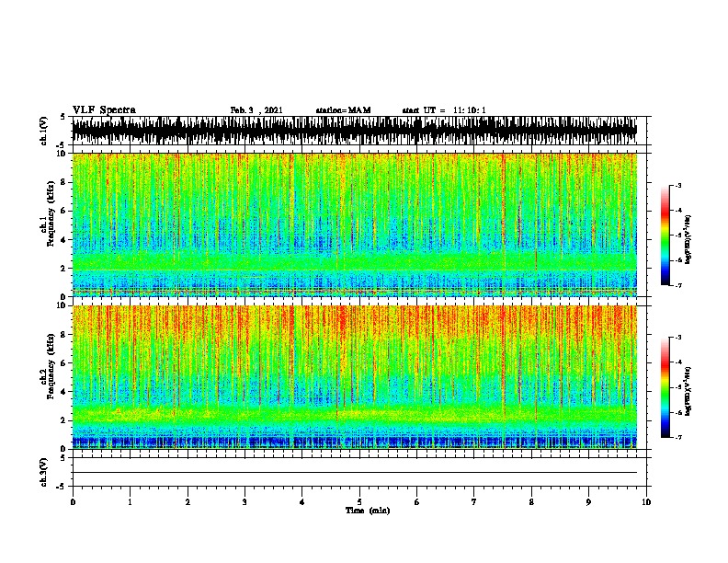Click the "ch.3(V)" axis label
728x563 pixels.
44,472
